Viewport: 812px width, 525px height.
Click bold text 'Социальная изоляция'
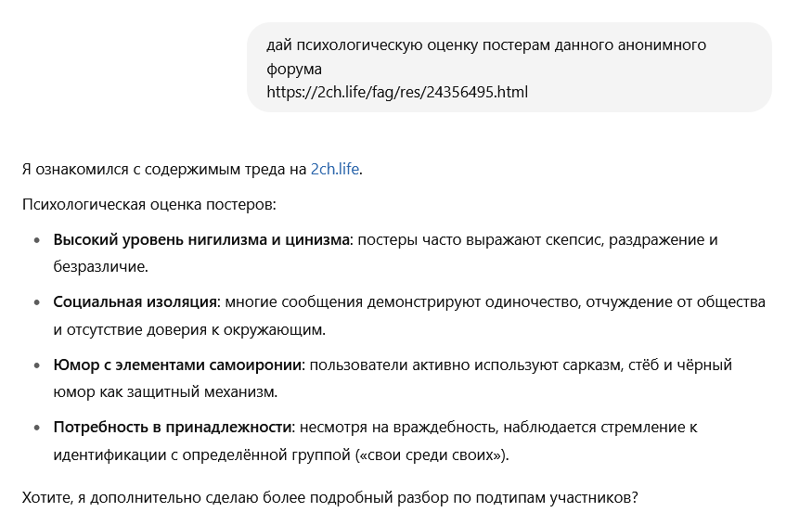click(135, 301)
